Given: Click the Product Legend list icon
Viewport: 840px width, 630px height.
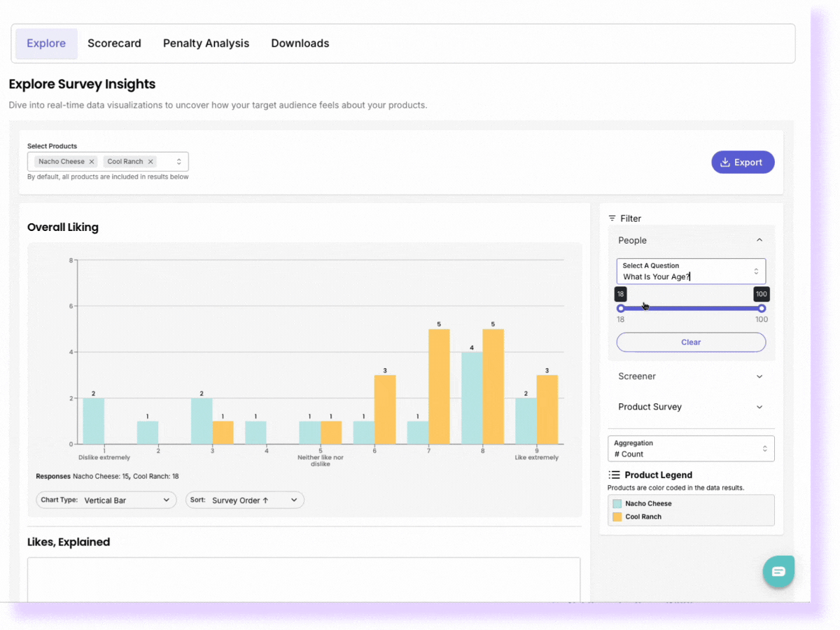Looking at the screenshot, I should click(x=615, y=475).
